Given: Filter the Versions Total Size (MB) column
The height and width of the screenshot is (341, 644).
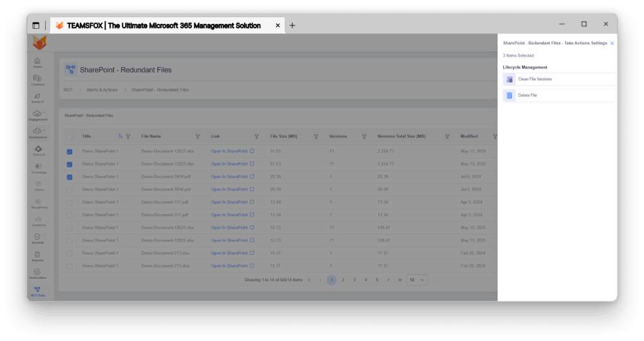Looking at the screenshot, I should coord(447,137).
